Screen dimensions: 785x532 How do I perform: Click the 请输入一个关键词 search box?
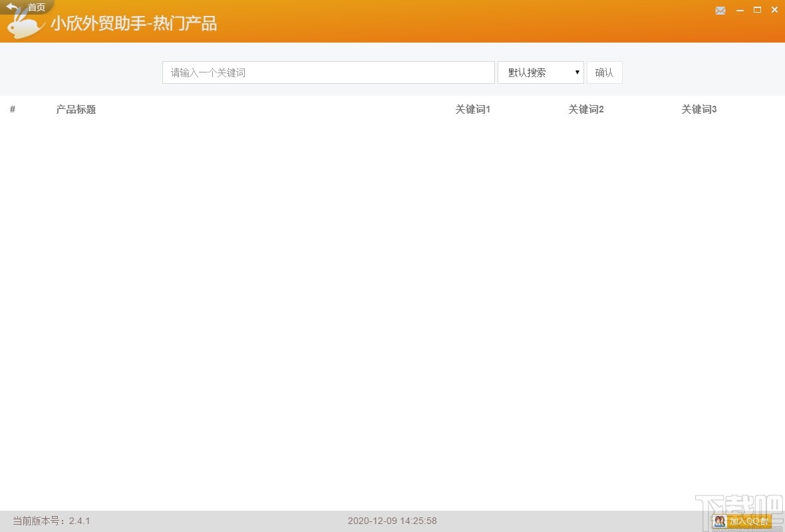coord(328,72)
